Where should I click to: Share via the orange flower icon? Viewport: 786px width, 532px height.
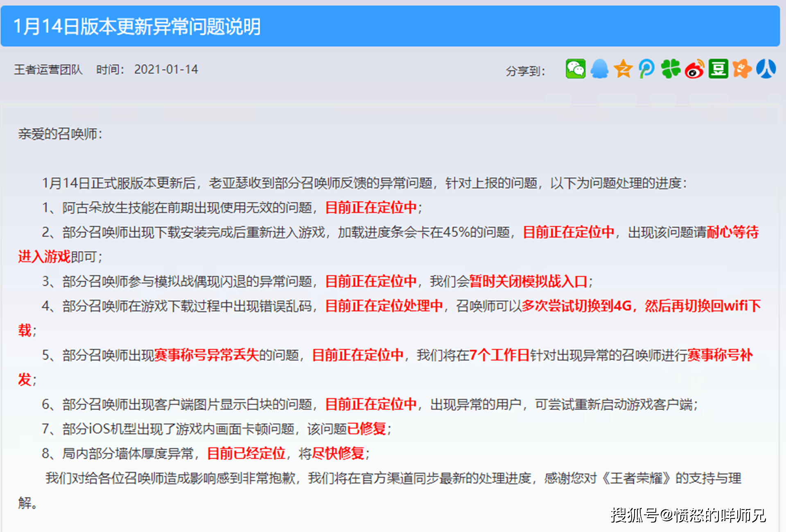click(x=742, y=69)
